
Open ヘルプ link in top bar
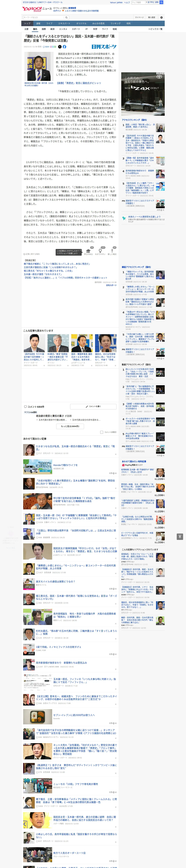(x=127, y=2)
